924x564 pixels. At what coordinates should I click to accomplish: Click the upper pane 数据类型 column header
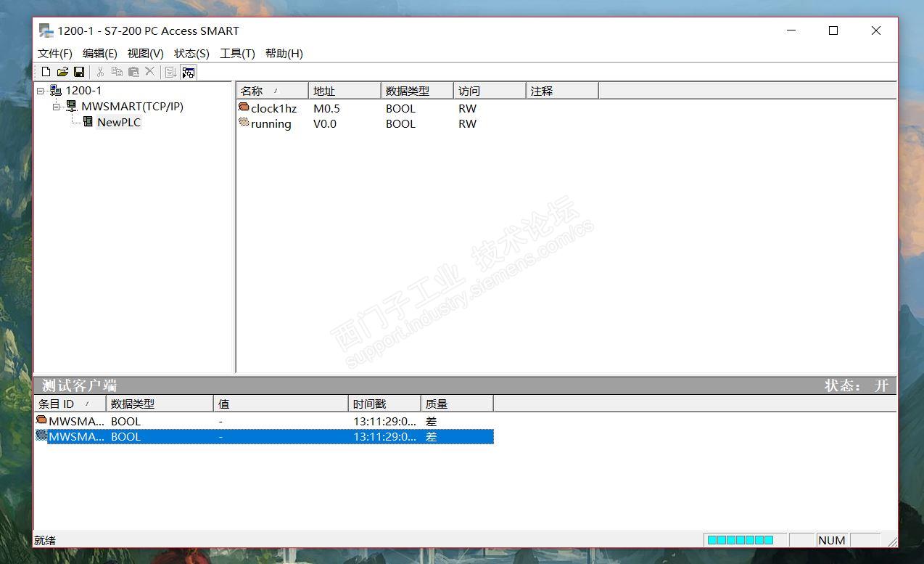[417, 91]
